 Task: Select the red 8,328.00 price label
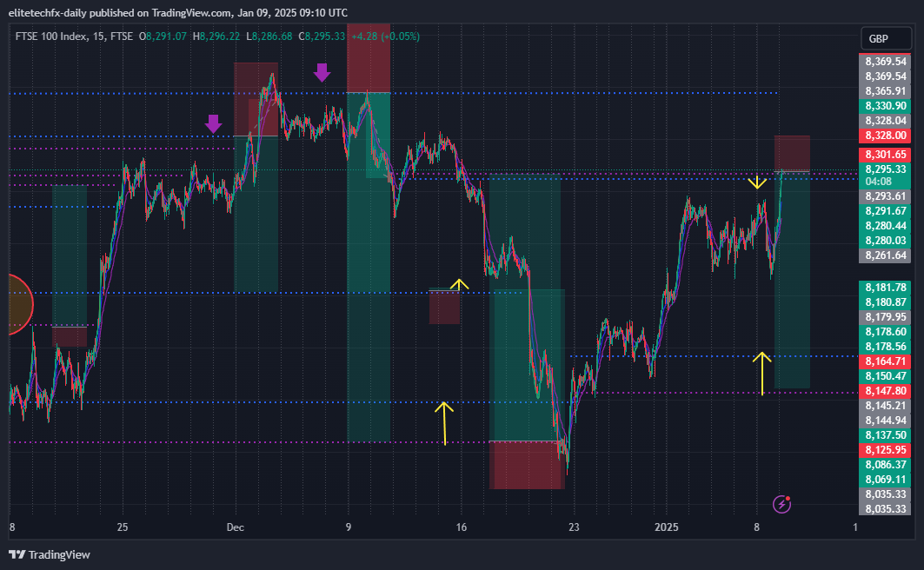point(885,136)
